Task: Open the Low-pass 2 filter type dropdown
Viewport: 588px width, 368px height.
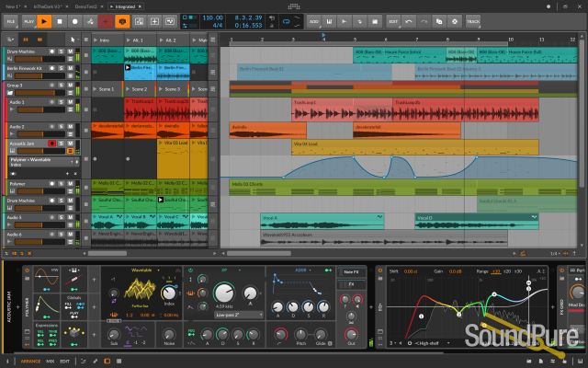Action: pyautogui.click(x=239, y=315)
